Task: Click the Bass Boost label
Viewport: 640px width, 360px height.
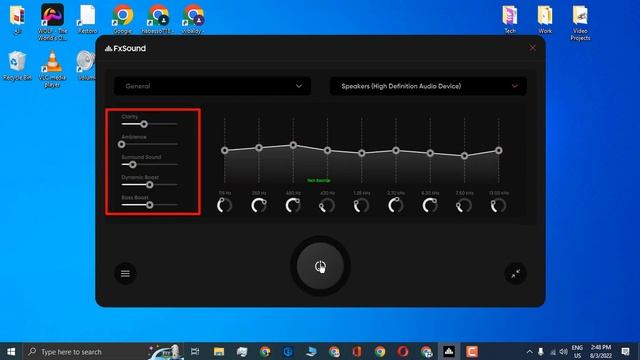Action: point(135,198)
